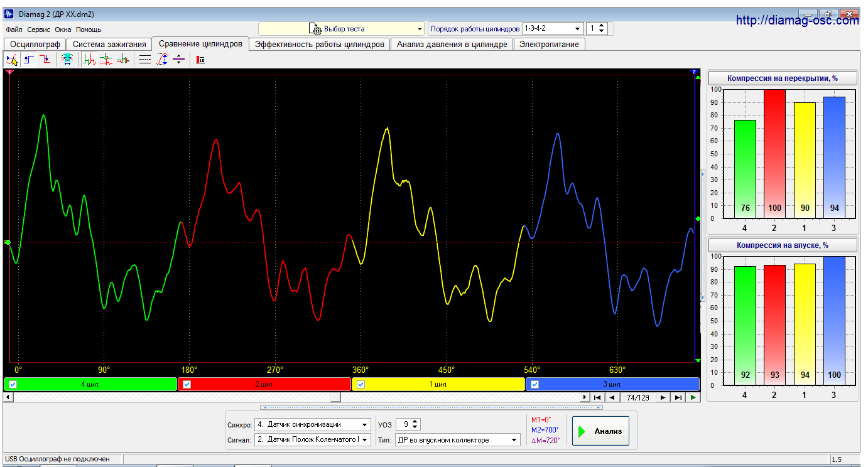Open the Сигнал source dropdown
868x467 pixels.
click(313, 440)
